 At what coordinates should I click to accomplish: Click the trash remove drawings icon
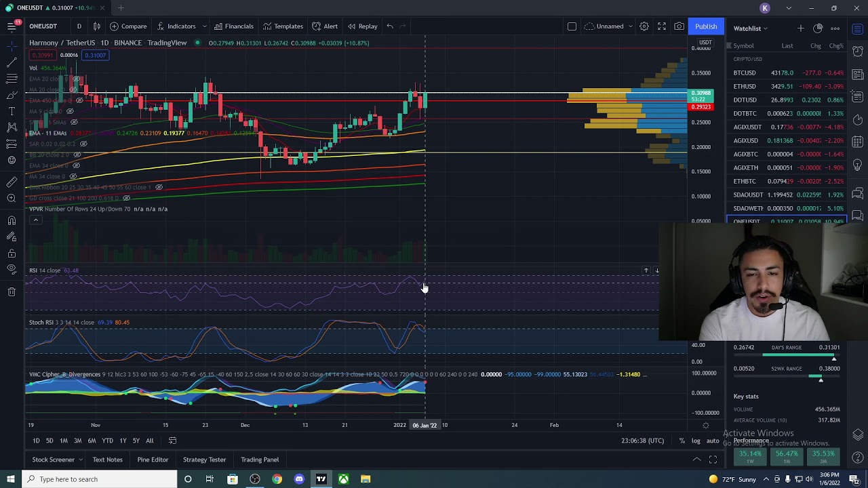12,291
